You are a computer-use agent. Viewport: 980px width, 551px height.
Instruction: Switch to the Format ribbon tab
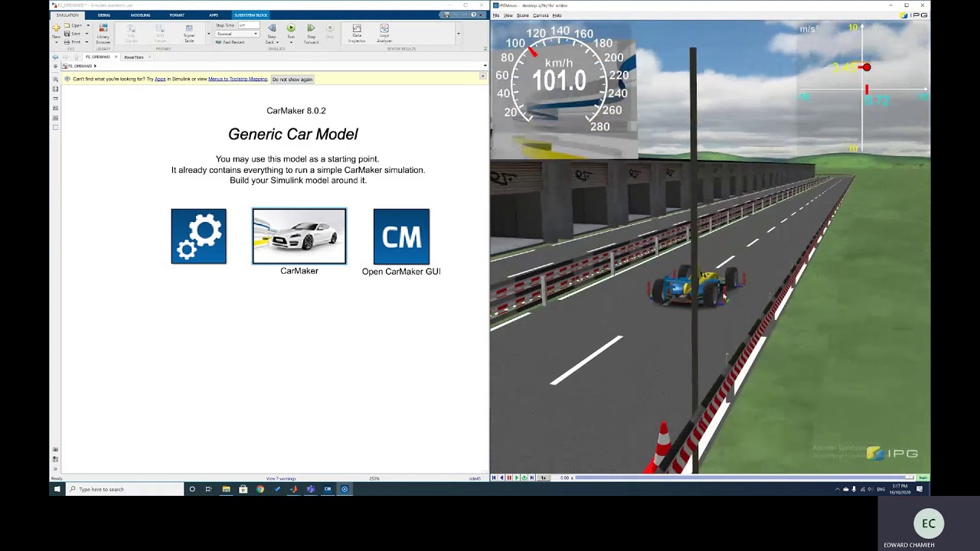(x=177, y=15)
